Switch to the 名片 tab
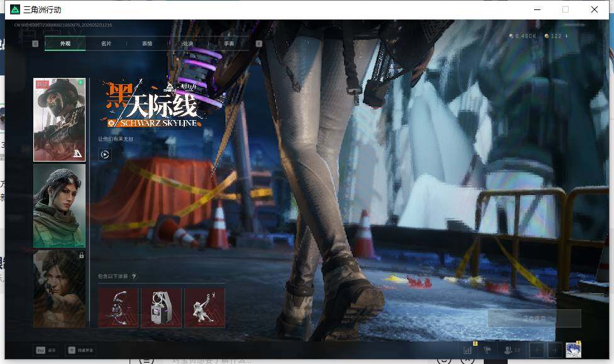This screenshot has height=364, width=614. 106,43
